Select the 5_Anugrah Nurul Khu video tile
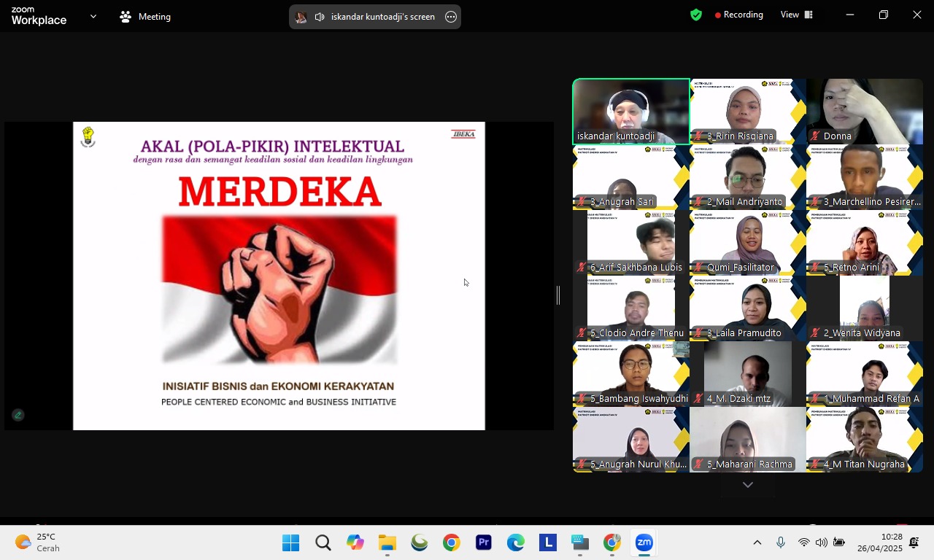This screenshot has height=560, width=934. tap(631, 440)
